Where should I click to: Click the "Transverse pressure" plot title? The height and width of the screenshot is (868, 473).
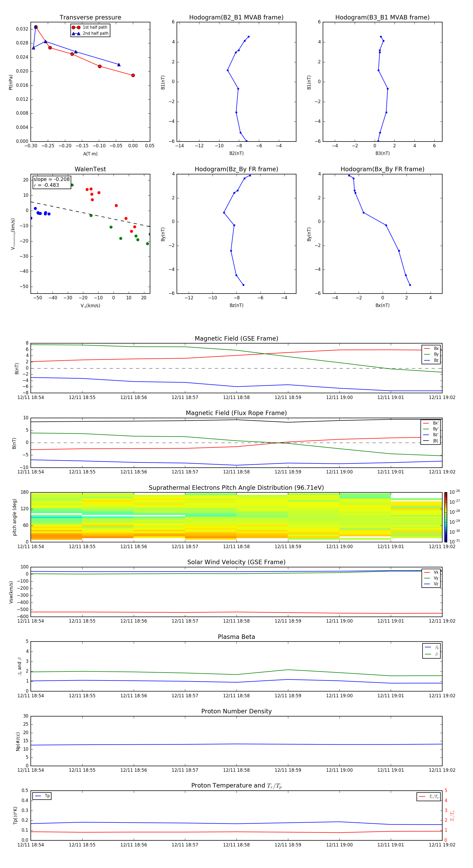90,18
